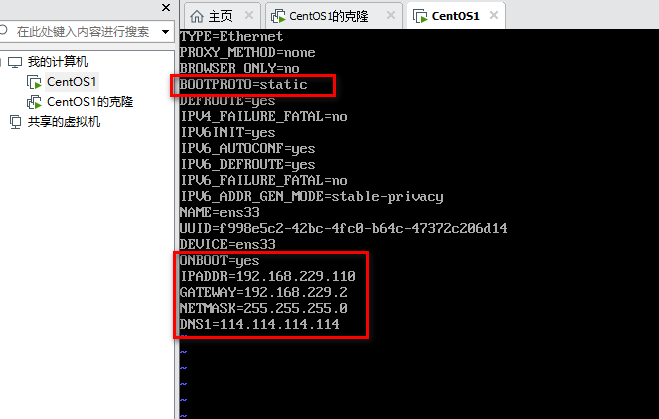Viewport: 659px width, 419px height.
Task: Click the ONBOOT=yes line
Action: (x=219, y=261)
